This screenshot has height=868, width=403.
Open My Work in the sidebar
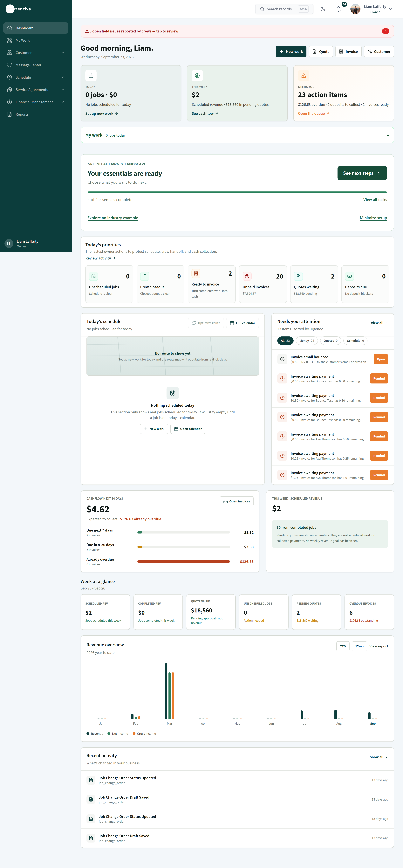tap(36, 40)
